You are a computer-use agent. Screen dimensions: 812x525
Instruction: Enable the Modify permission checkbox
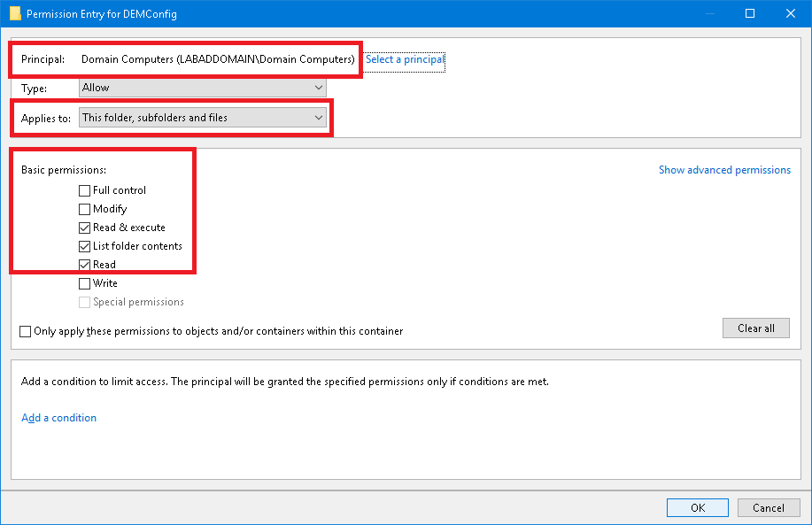(x=85, y=209)
